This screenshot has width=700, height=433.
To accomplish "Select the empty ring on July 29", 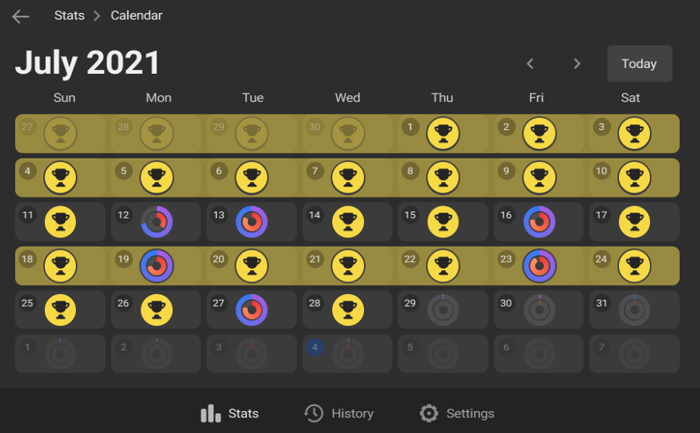I will (x=443, y=310).
